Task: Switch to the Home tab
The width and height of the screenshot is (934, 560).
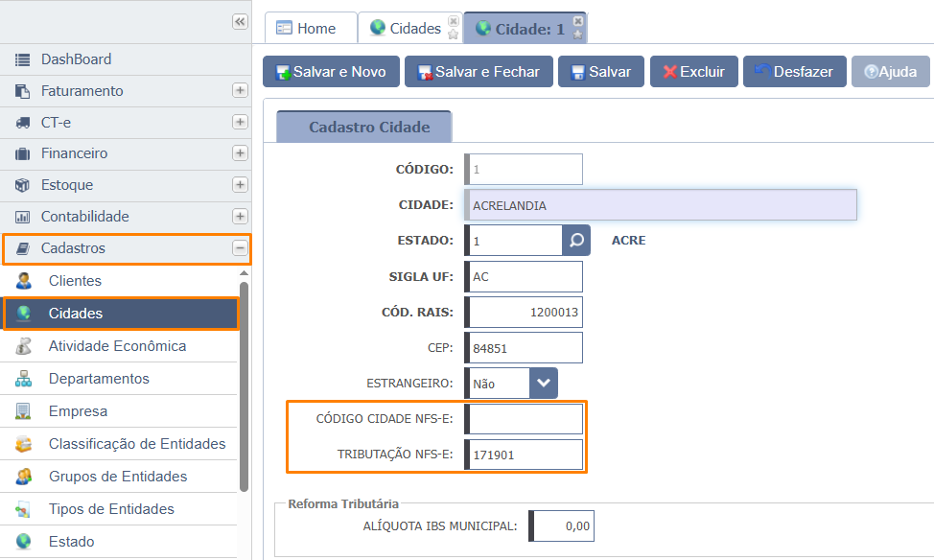Action: (311, 28)
